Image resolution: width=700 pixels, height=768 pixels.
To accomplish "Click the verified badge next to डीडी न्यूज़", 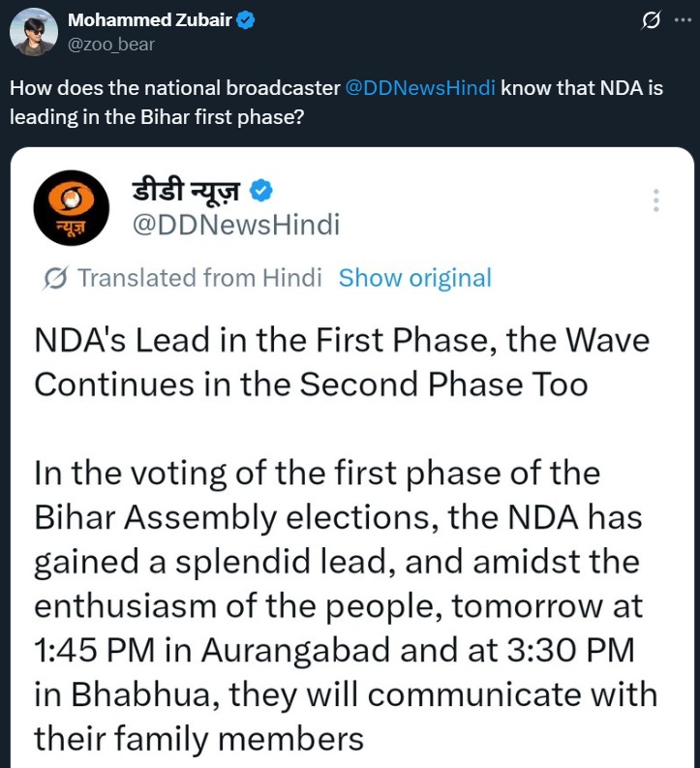I will (x=261, y=190).
